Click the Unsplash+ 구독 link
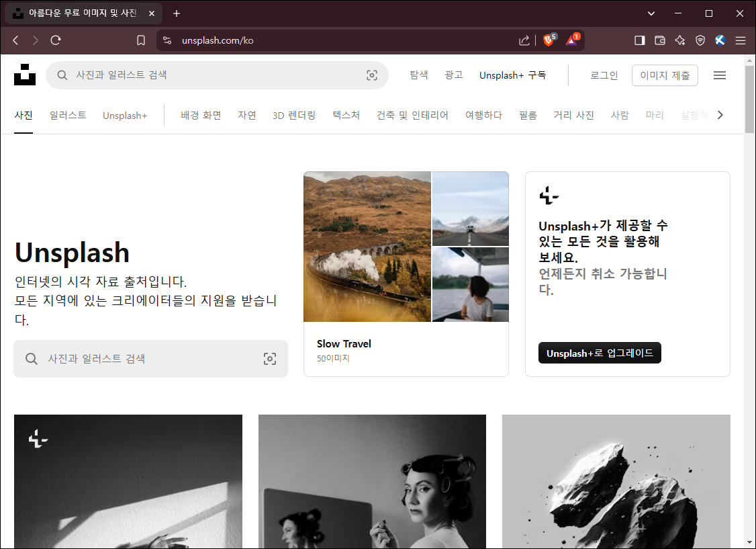756x549 pixels. (512, 75)
